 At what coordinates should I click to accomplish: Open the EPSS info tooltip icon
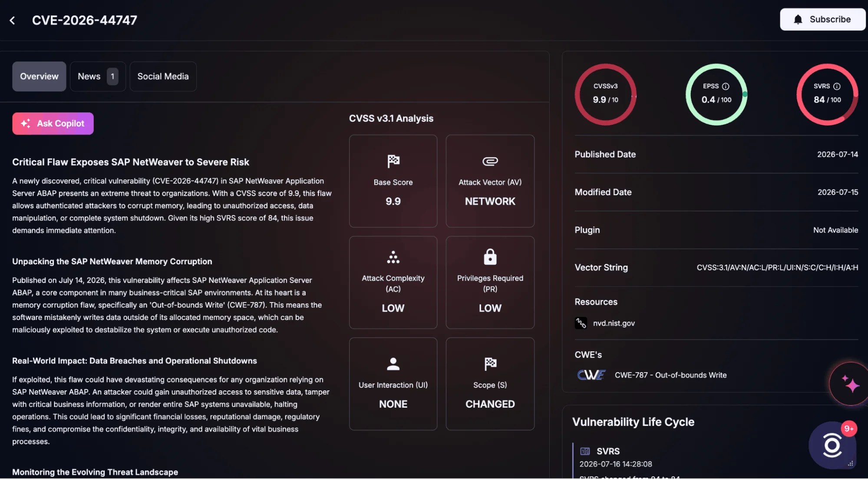click(x=726, y=86)
